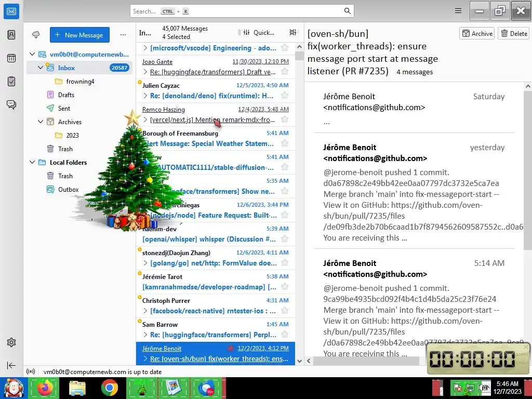The height and width of the screenshot is (399, 532).
Task: Expand the Joao Gante thread
Action: [x=145, y=72]
